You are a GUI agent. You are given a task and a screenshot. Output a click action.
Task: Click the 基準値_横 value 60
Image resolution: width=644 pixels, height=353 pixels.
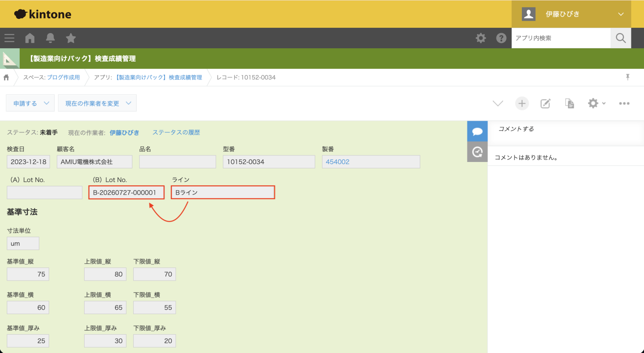click(28, 307)
